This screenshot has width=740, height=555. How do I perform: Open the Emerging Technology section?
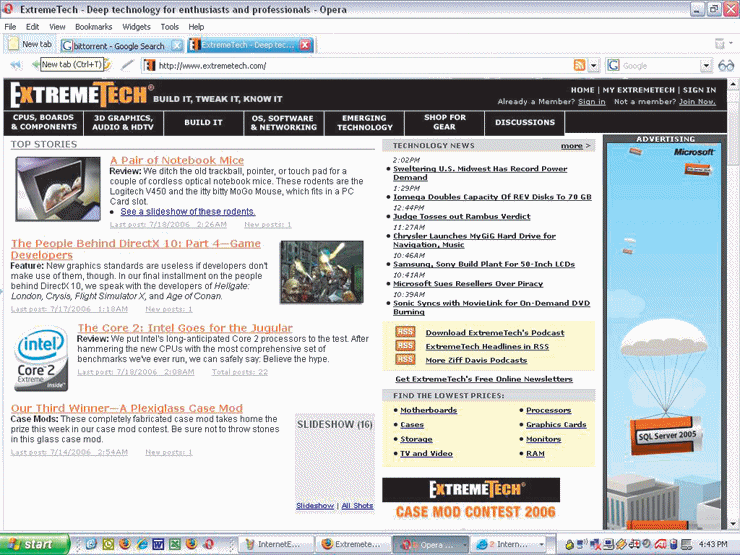coord(364,123)
